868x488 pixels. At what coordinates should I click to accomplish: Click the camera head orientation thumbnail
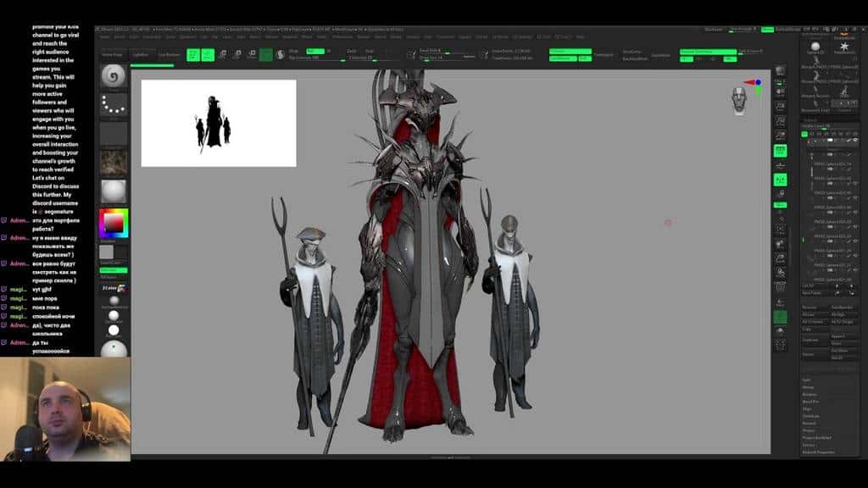(739, 101)
